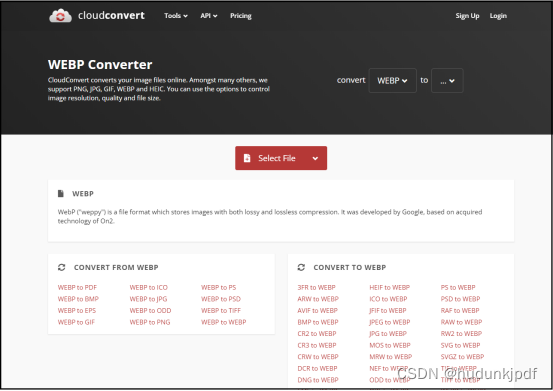Open the HEIF to WEBP link
Screen dimensions: 553x391
pyautogui.click(x=390, y=288)
